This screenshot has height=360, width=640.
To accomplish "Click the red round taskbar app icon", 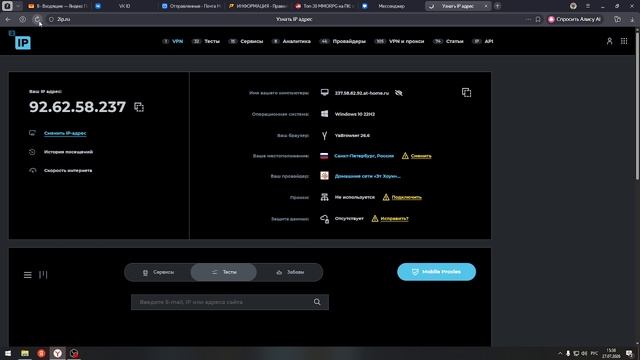I will point(41,353).
